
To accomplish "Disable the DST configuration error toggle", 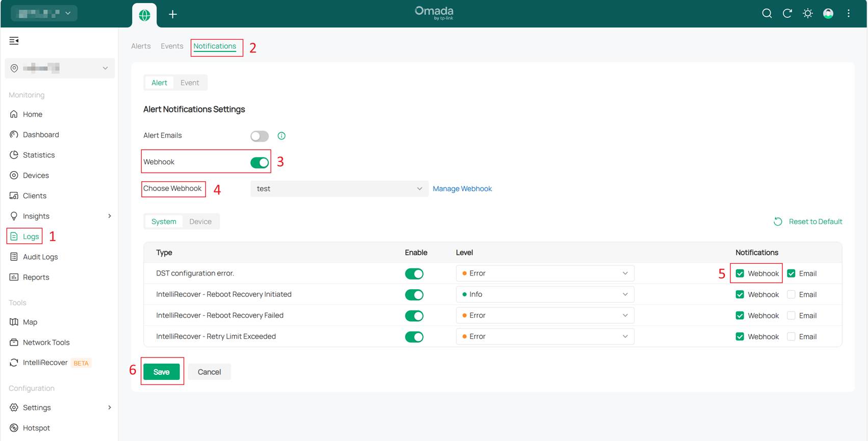I will (x=414, y=274).
